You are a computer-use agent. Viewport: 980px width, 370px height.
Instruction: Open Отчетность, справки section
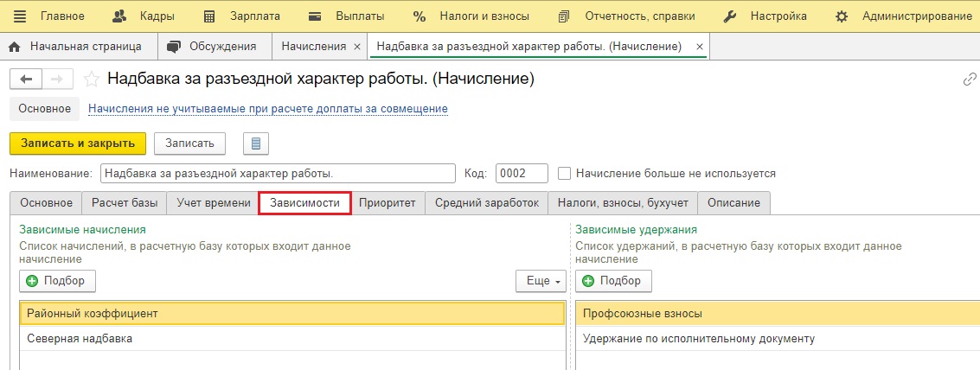coord(639,16)
